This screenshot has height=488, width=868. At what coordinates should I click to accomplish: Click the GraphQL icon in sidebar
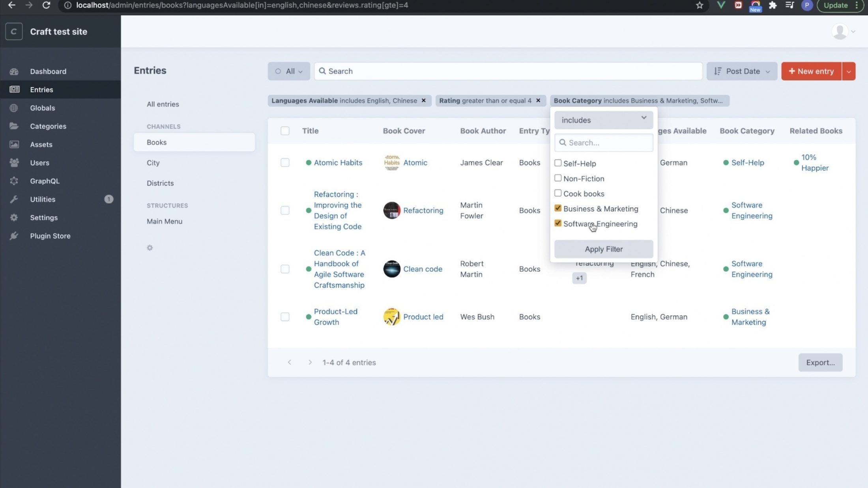pos(14,181)
